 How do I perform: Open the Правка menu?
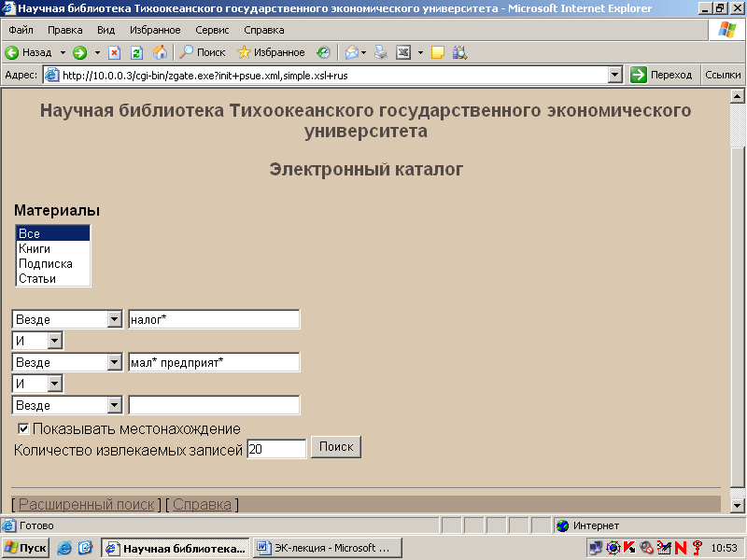(64, 30)
